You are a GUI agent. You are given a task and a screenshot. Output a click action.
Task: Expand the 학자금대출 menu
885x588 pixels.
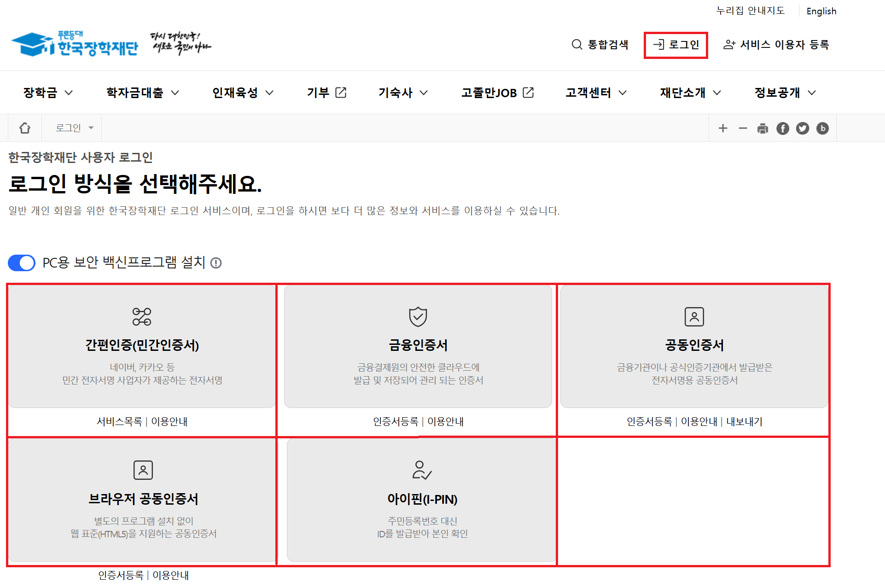142,93
